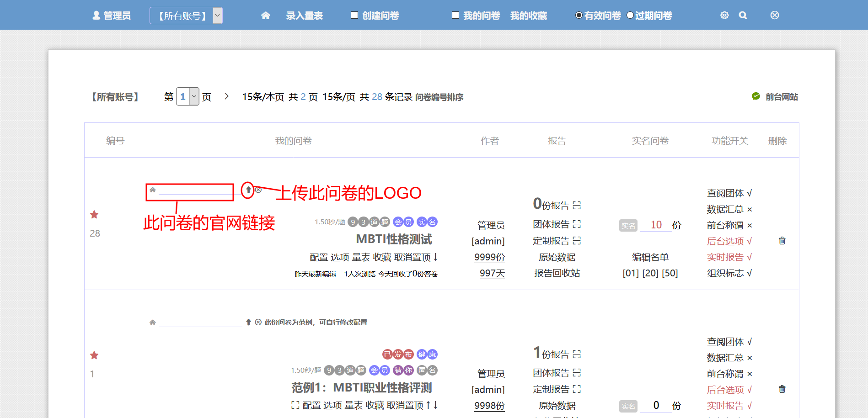The image size is (868, 418).
Task: Open 报告回收站 for MBTI性格测试
Action: click(557, 273)
